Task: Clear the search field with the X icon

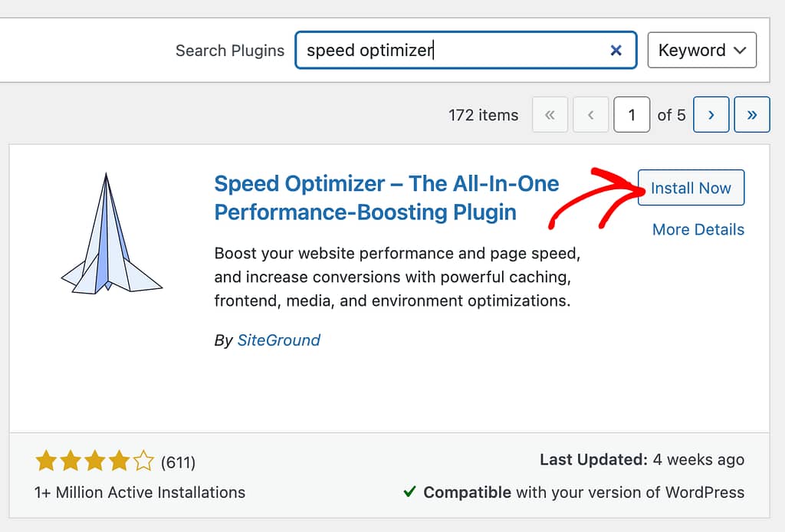Action: [616, 50]
